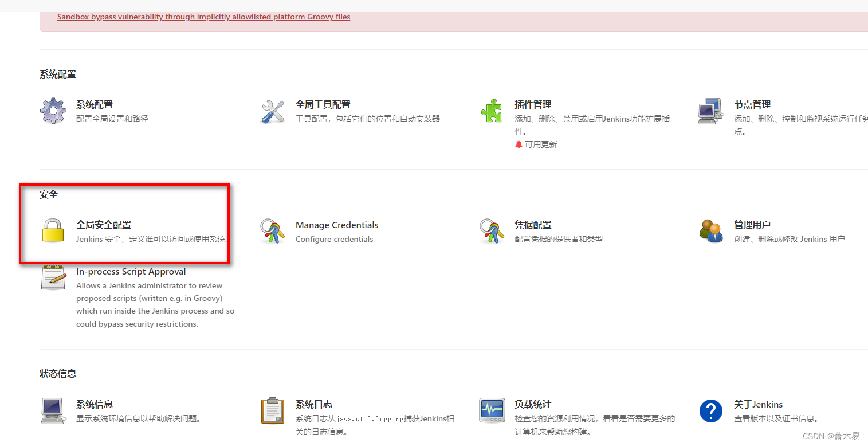
Task: Click the two-people 管理用户 icon
Action: click(x=711, y=230)
